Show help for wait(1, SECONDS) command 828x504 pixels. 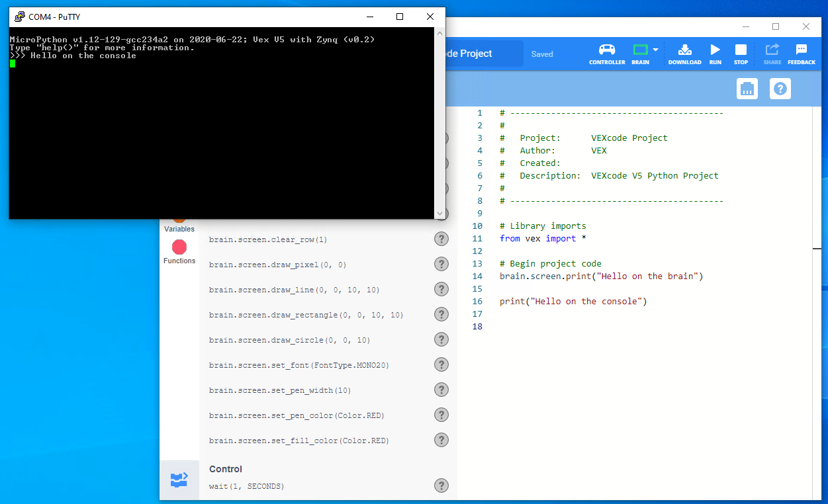[441, 485]
